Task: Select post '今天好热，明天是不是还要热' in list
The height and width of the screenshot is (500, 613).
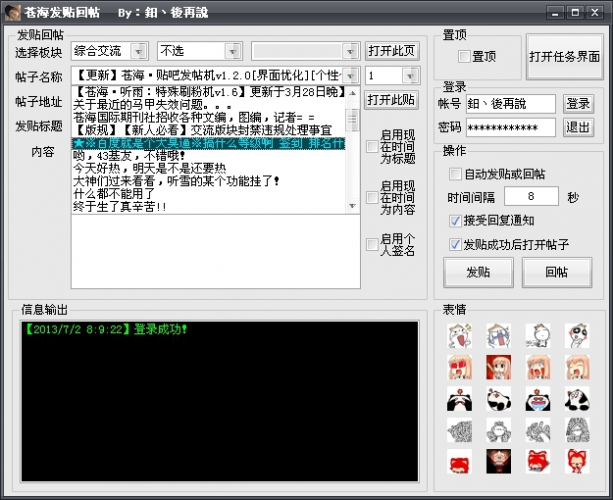Action: point(210,169)
